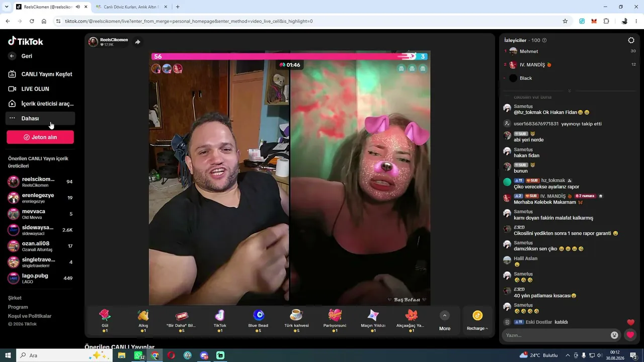Screen dimensions: 644x362
Task: Share the live stream via arrow icon
Action: (x=137, y=42)
